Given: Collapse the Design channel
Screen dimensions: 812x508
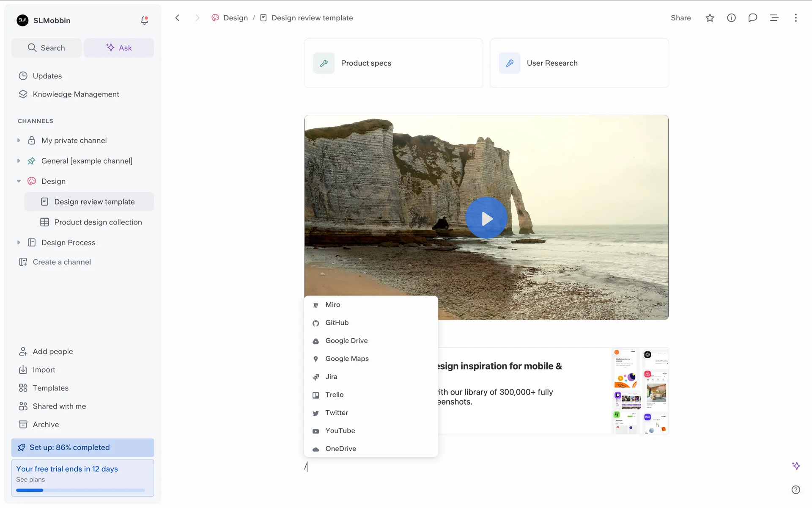Looking at the screenshot, I should (x=19, y=181).
